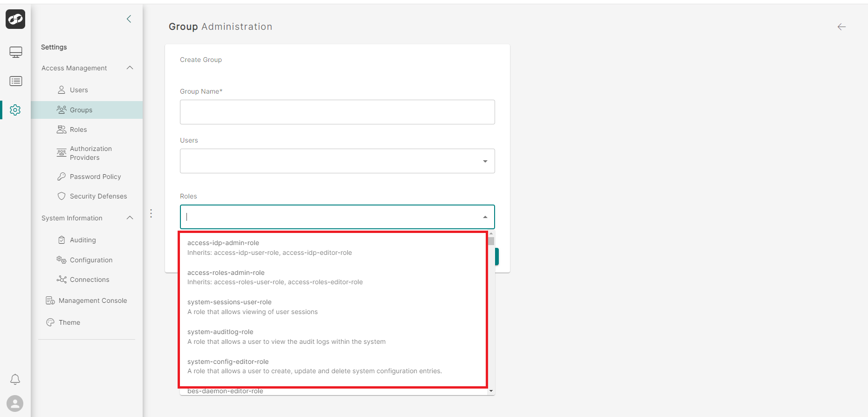
Task: Click the Groups people icon
Action: tap(62, 110)
